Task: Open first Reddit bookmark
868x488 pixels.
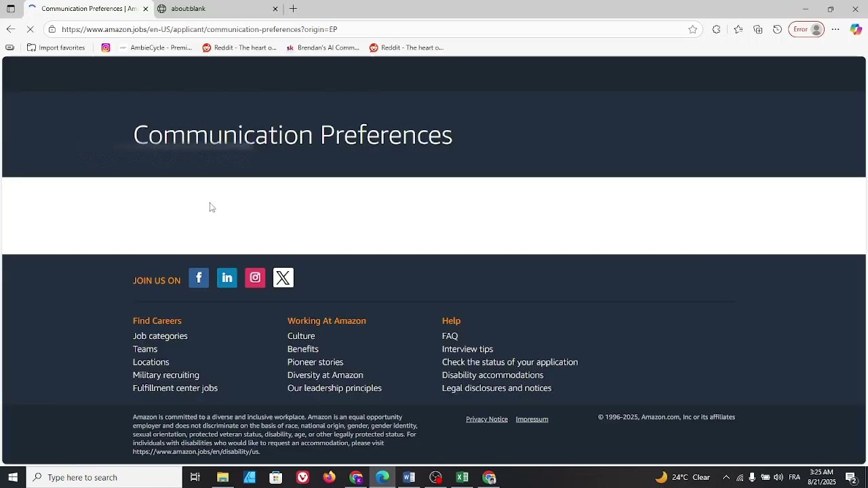Action: tap(239, 47)
